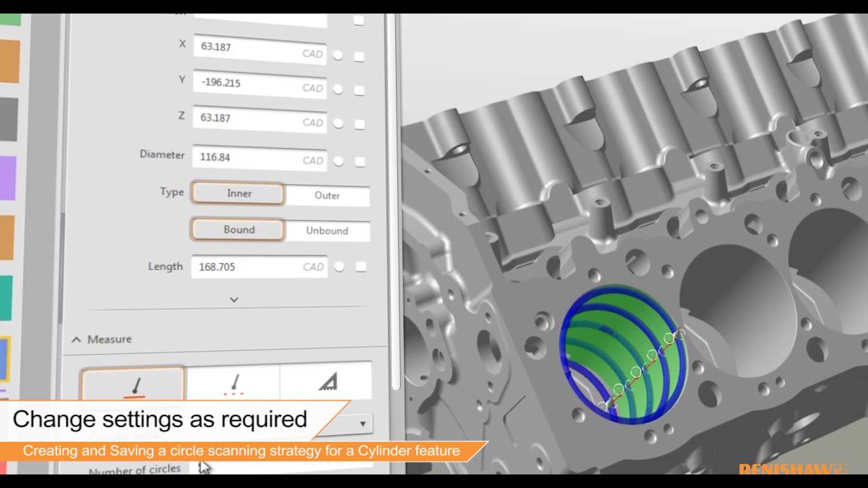Select the orange tile above the gray tile
This screenshot has height=488, width=868.
coord(9,61)
